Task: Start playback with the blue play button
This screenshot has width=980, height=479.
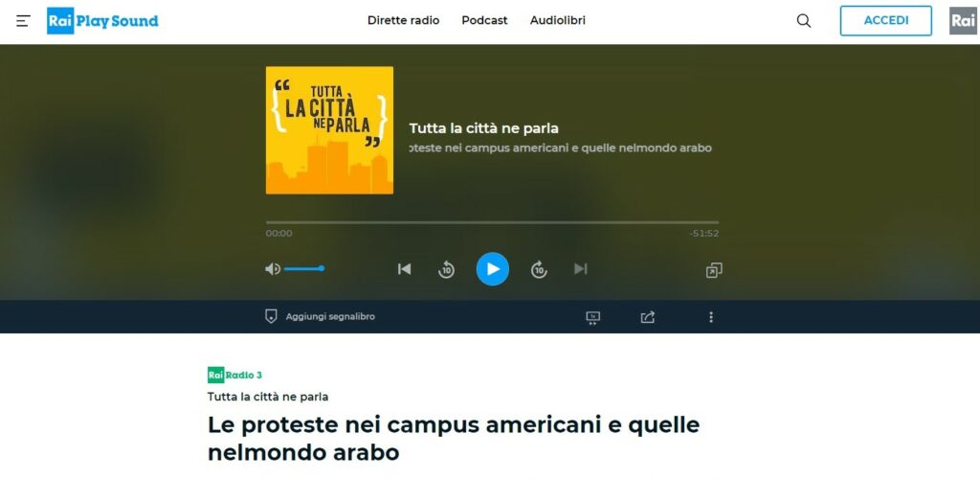Action: [x=493, y=269]
